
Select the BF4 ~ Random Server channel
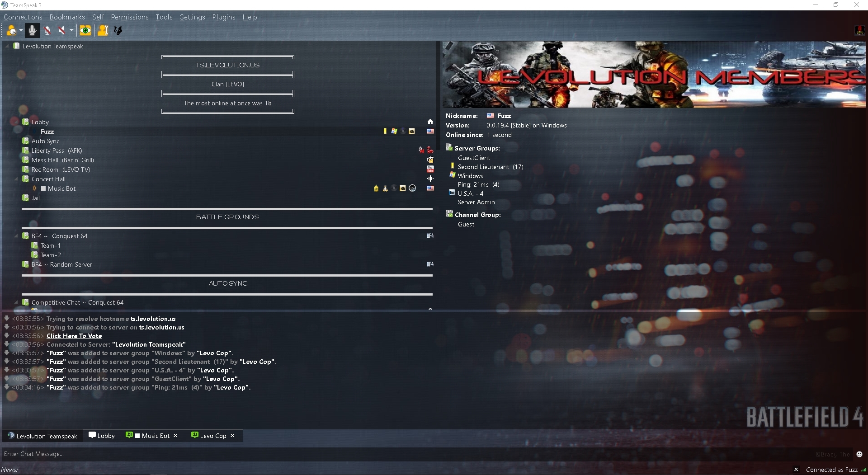[62, 264]
